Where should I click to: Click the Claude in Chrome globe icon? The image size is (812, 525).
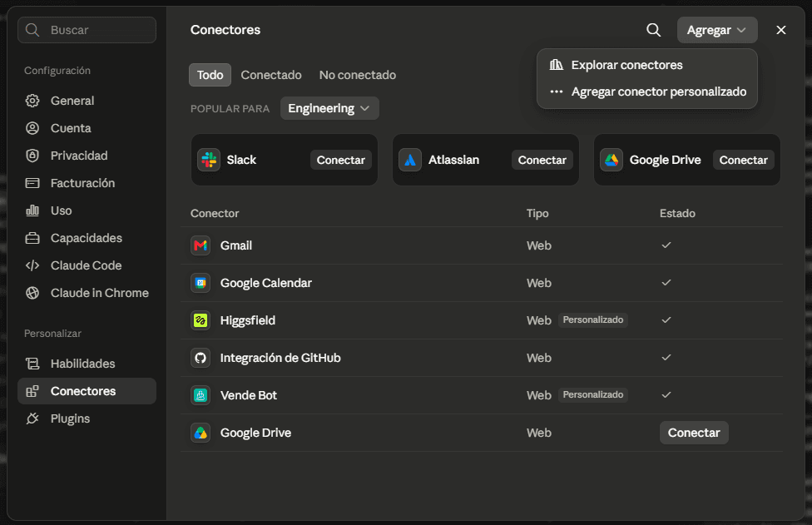32,293
